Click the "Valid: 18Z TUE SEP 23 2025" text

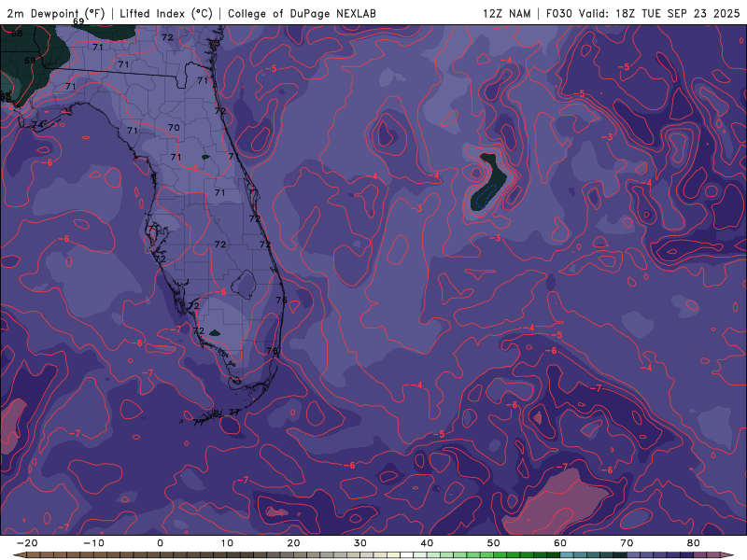tap(659, 13)
